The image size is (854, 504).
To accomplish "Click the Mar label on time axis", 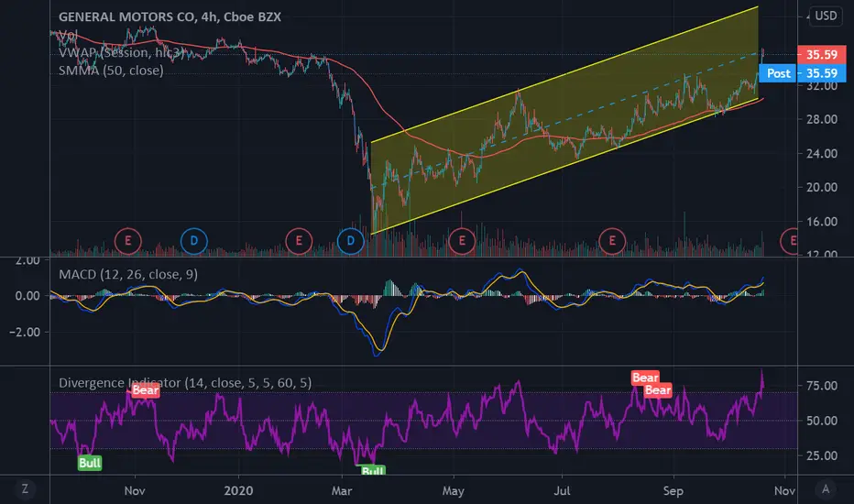I will [342, 490].
